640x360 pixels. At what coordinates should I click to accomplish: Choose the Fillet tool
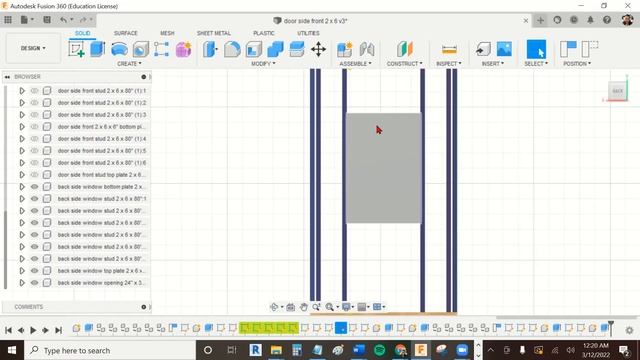tap(232, 49)
